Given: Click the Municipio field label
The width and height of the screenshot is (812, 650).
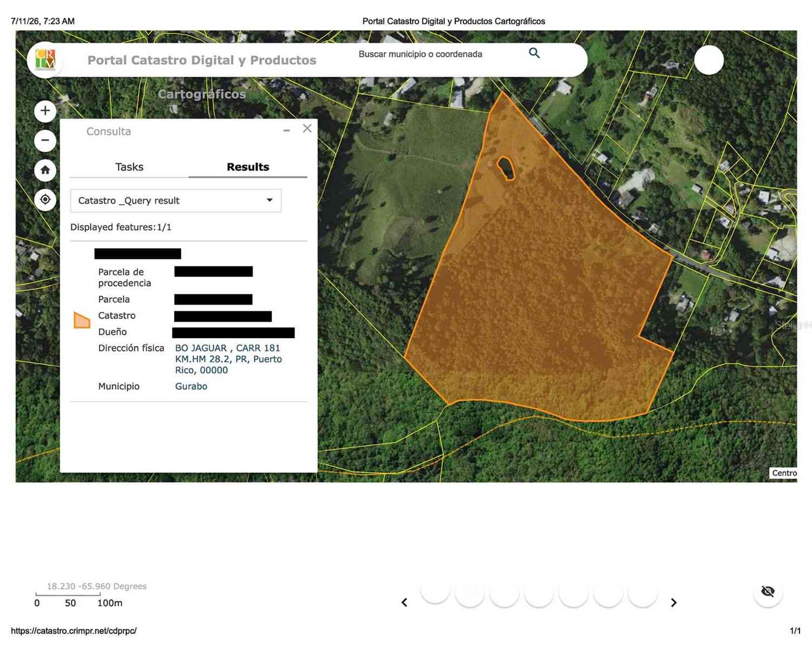Looking at the screenshot, I should [119, 386].
